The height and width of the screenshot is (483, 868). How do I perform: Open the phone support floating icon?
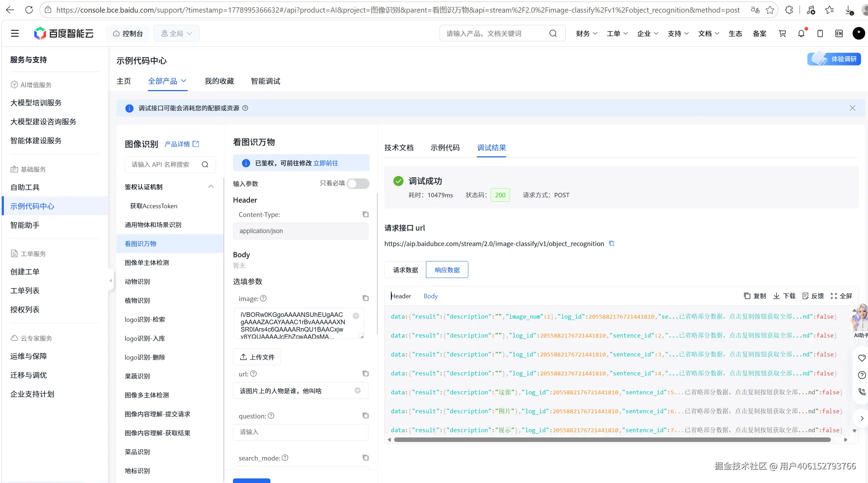[x=862, y=392]
